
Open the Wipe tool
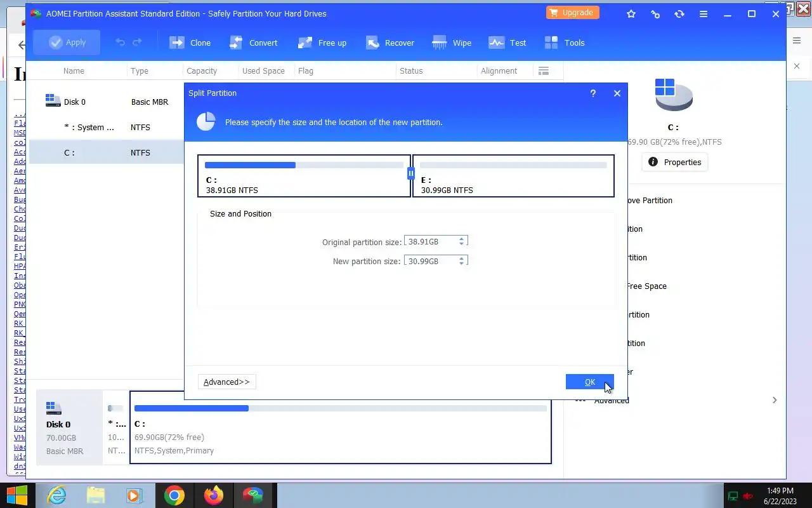451,43
